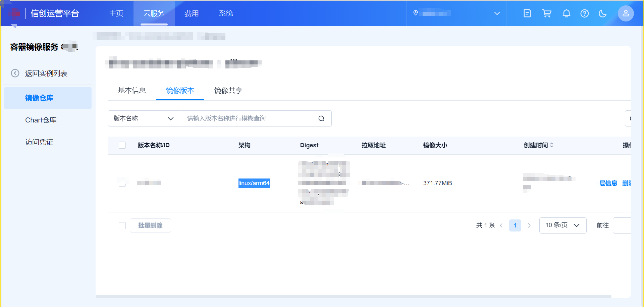Screen dimensions: 644x307
Task: Check the image version row checkbox
Action: tap(122, 183)
